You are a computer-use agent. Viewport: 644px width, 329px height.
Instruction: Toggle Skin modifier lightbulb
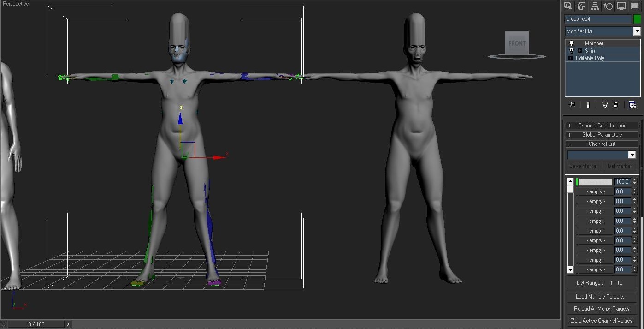572,51
